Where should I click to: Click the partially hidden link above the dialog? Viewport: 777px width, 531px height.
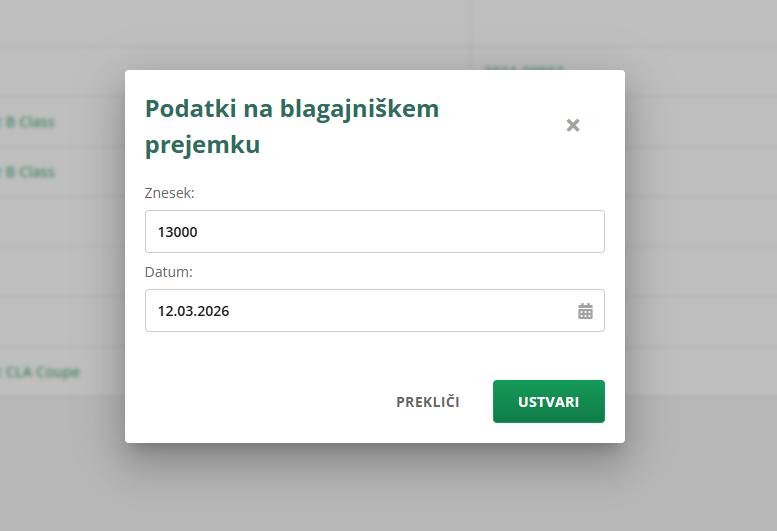click(523, 66)
